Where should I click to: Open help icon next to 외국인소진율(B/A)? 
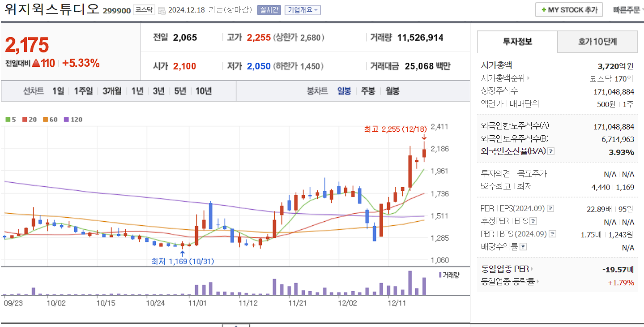point(551,151)
